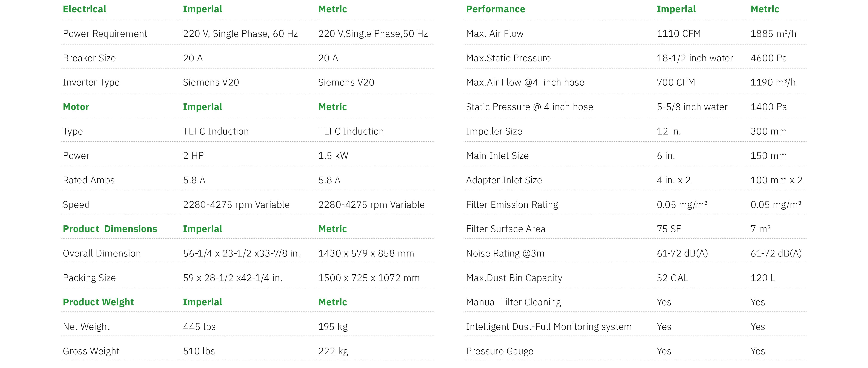Click the Product Dimensions heading

(x=110, y=229)
